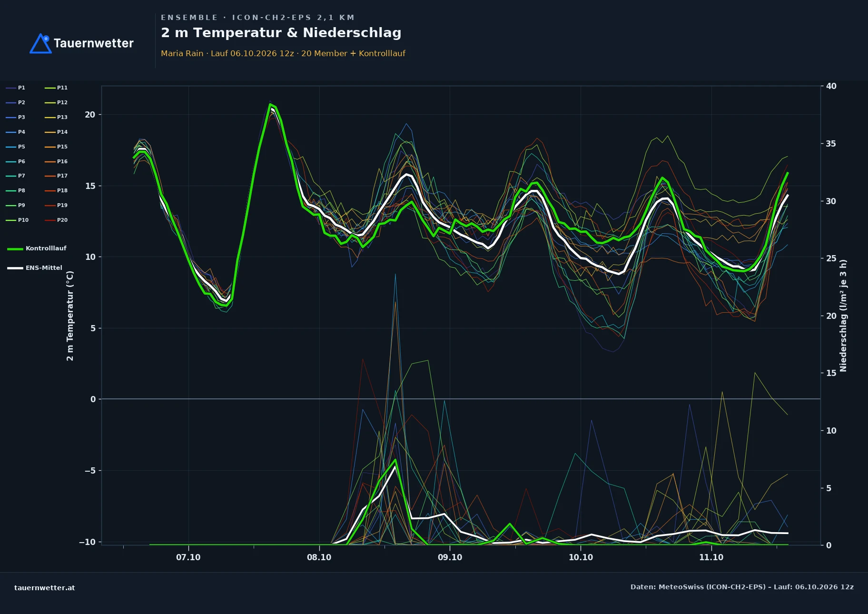
Task: Click the −10 temperature axis tick label
Action: (x=87, y=542)
